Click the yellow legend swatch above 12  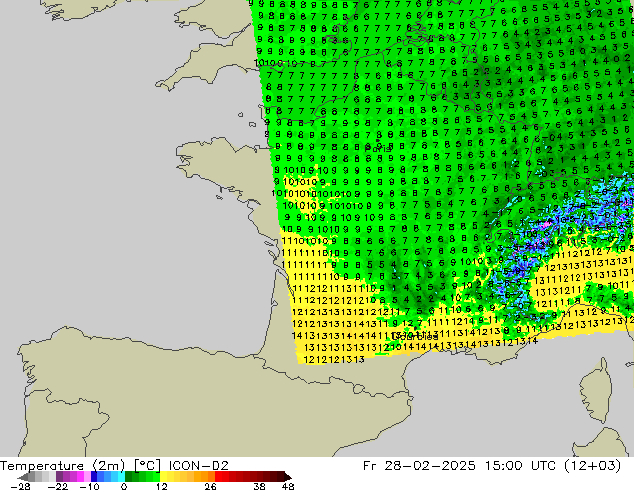point(163,477)
